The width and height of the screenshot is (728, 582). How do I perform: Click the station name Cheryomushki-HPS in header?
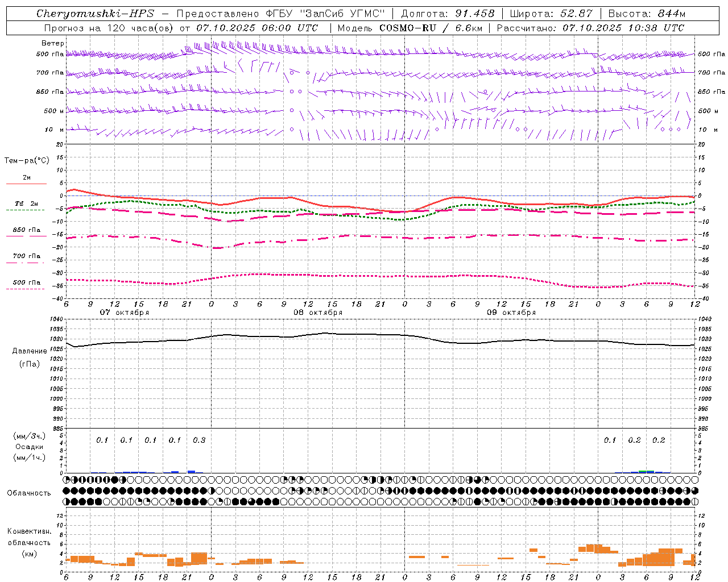pyautogui.click(x=96, y=14)
